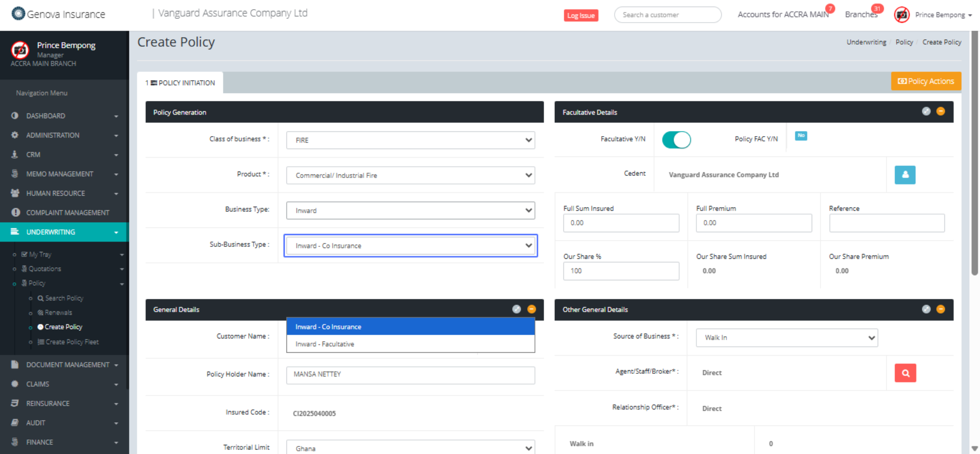Open the Class of business dropdown
Screen dimensions: 980x454
410,140
